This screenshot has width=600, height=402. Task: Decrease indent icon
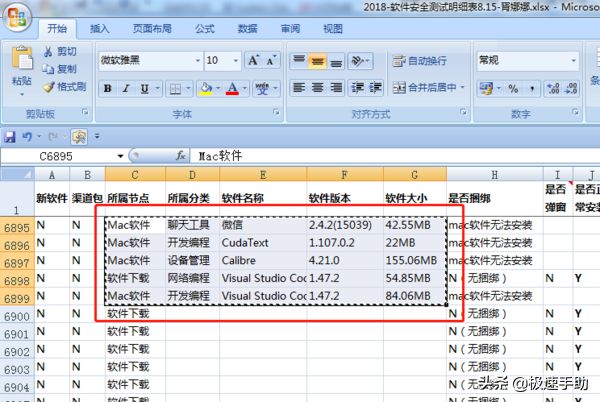357,88
